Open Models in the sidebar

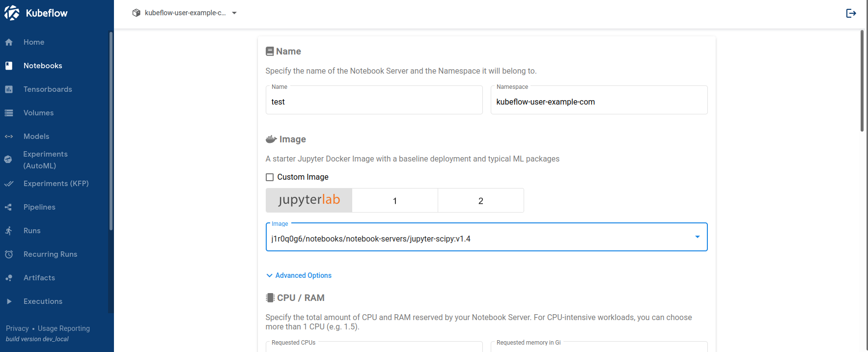coord(36,136)
